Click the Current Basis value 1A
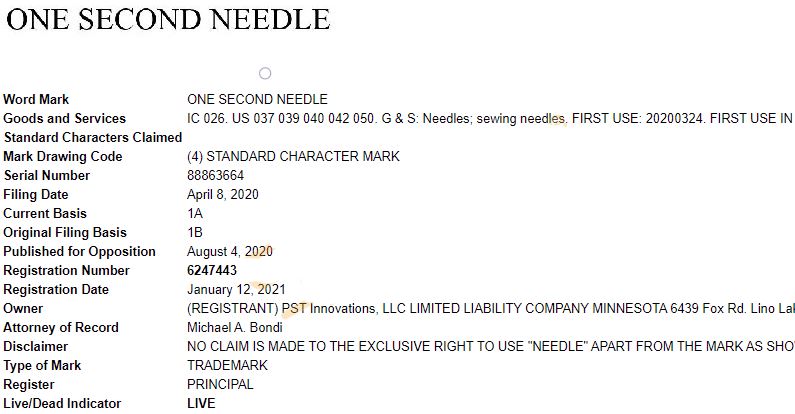The width and height of the screenshot is (795, 414). click(196, 213)
